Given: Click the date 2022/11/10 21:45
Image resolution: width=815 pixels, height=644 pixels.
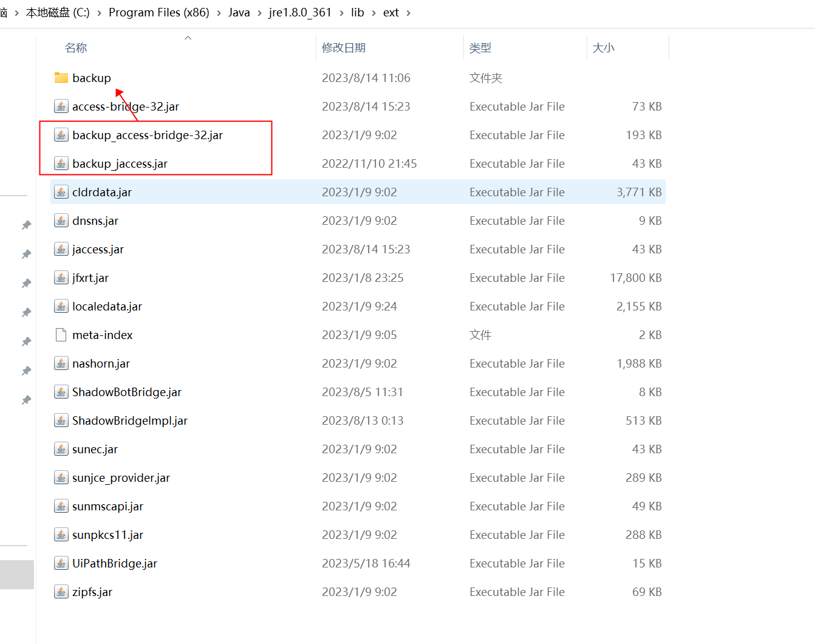Looking at the screenshot, I should point(369,163).
